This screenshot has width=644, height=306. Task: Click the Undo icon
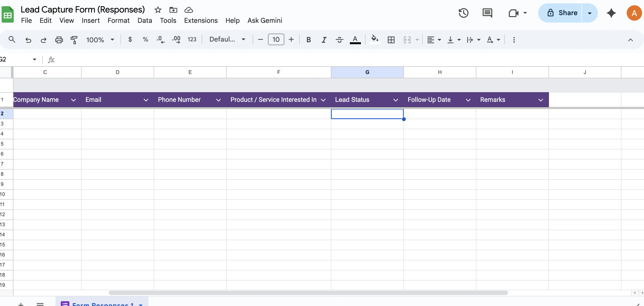click(28, 40)
